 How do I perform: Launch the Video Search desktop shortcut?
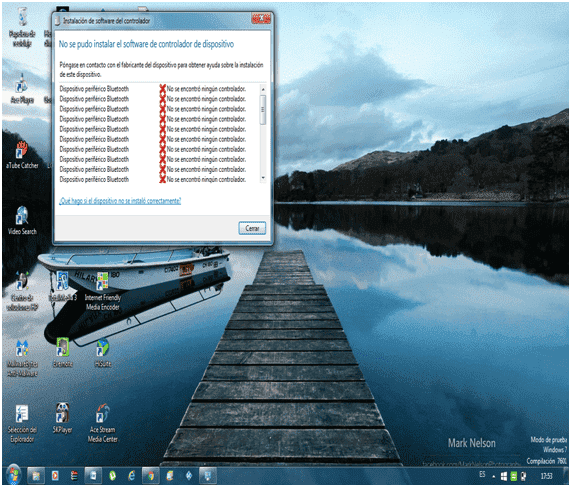(x=22, y=221)
